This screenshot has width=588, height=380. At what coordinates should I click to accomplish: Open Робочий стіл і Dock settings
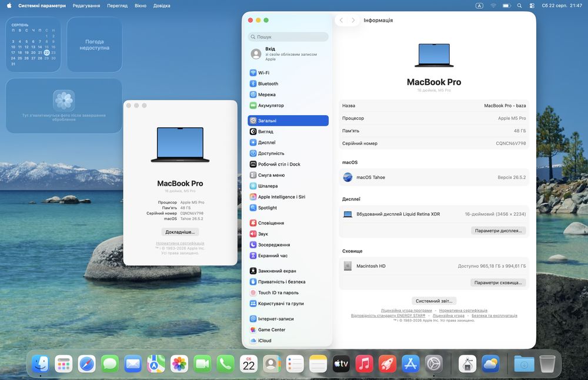288,164
